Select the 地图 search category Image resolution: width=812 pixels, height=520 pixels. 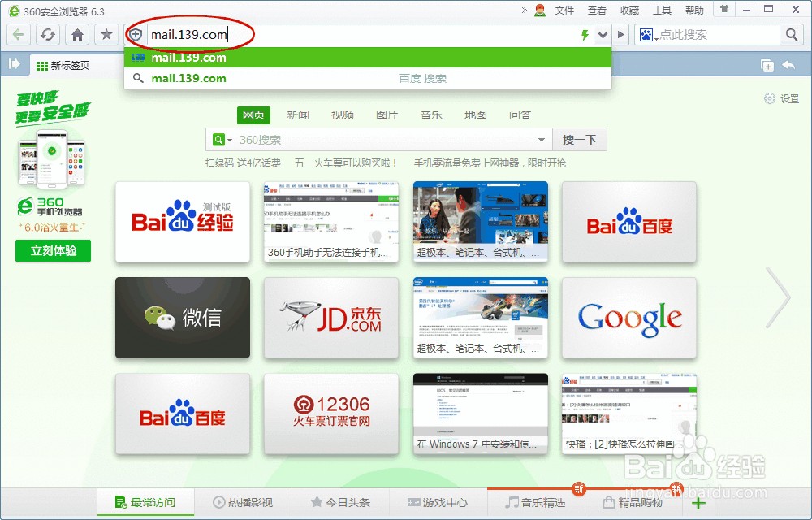point(475,115)
